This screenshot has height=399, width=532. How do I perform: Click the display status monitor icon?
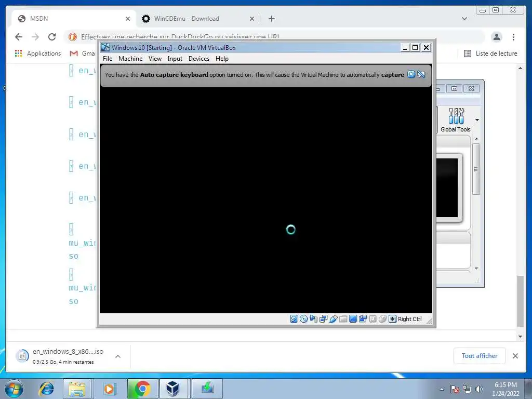click(353, 318)
